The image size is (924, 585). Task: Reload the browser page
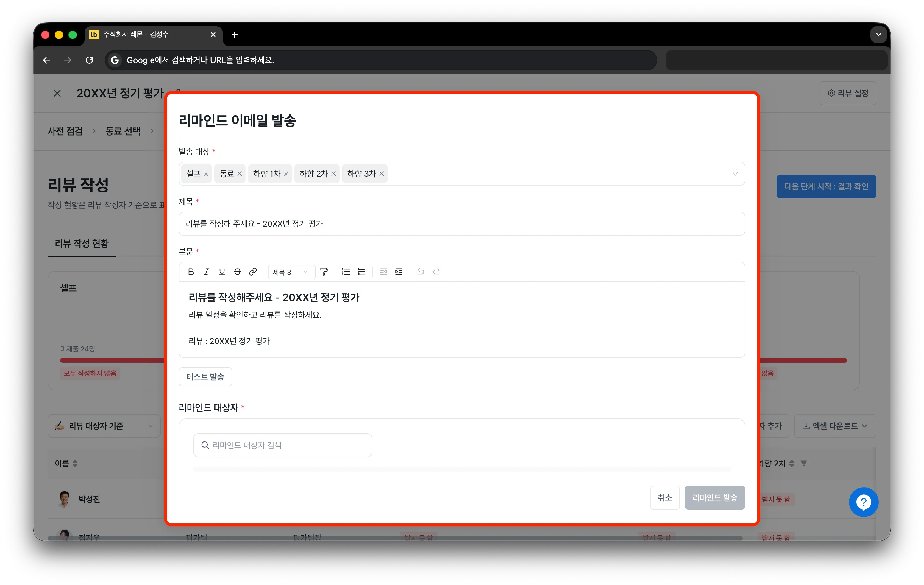(x=89, y=60)
